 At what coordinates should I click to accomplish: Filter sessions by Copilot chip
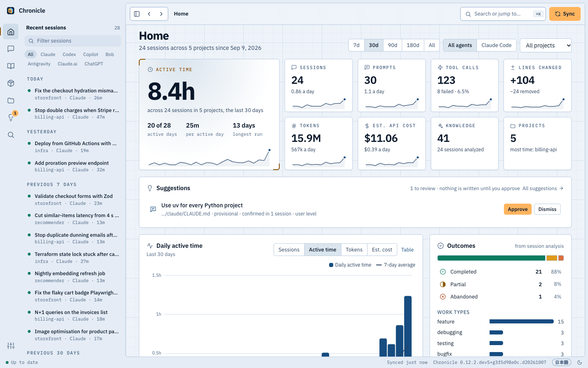pyautogui.click(x=91, y=54)
